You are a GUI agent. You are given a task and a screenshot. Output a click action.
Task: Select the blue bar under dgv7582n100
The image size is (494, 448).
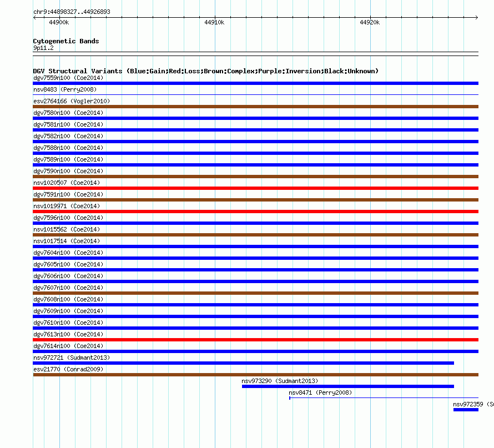255,142
